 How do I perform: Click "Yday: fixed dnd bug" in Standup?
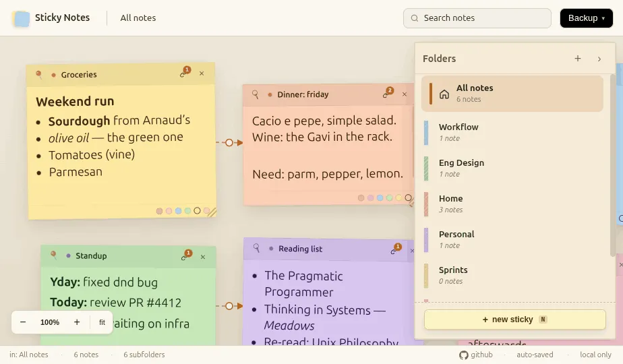click(x=104, y=282)
